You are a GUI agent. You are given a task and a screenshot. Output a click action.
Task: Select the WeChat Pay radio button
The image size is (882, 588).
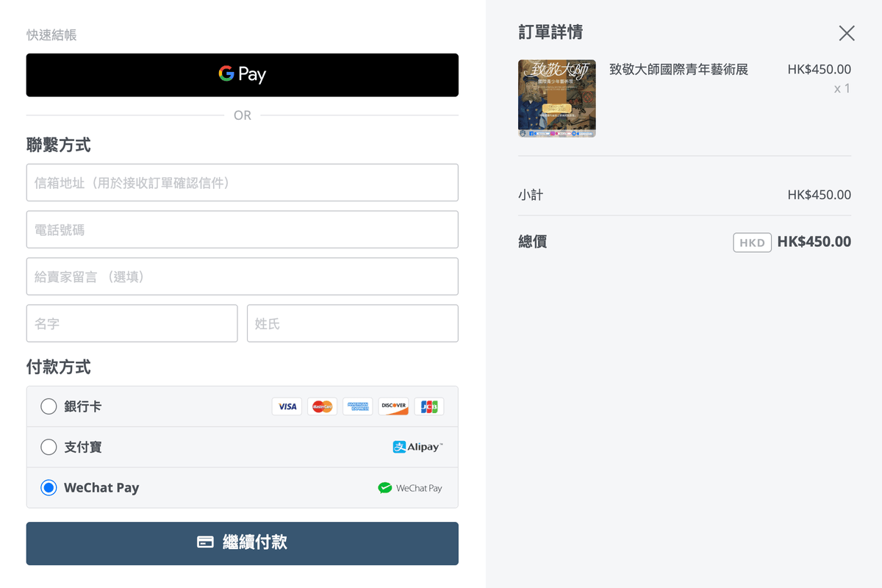coord(49,487)
